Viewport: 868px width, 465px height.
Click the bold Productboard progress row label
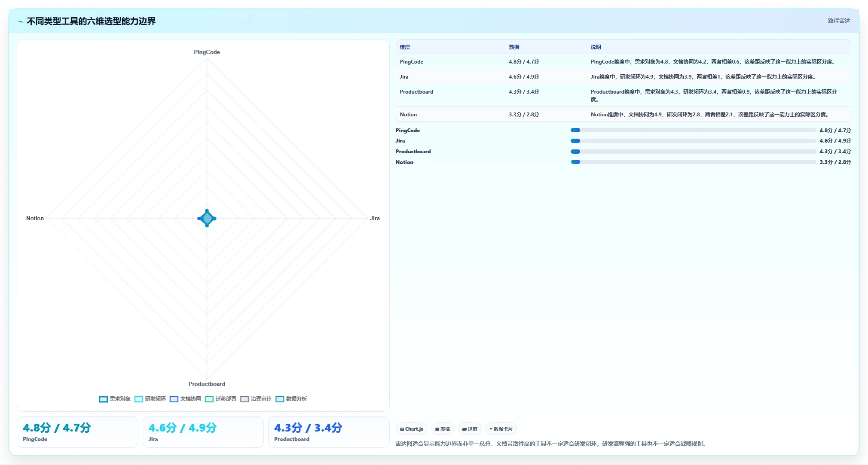click(x=413, y=152)
